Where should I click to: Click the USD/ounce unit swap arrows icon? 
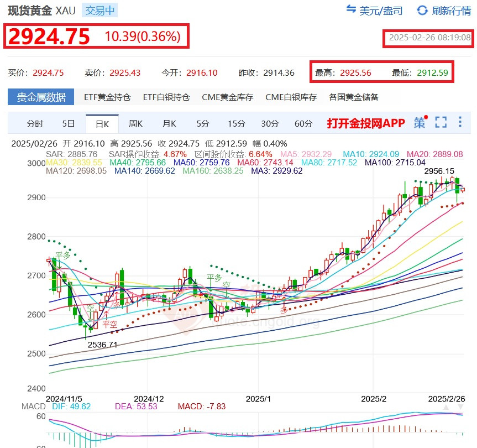[351, 10]
